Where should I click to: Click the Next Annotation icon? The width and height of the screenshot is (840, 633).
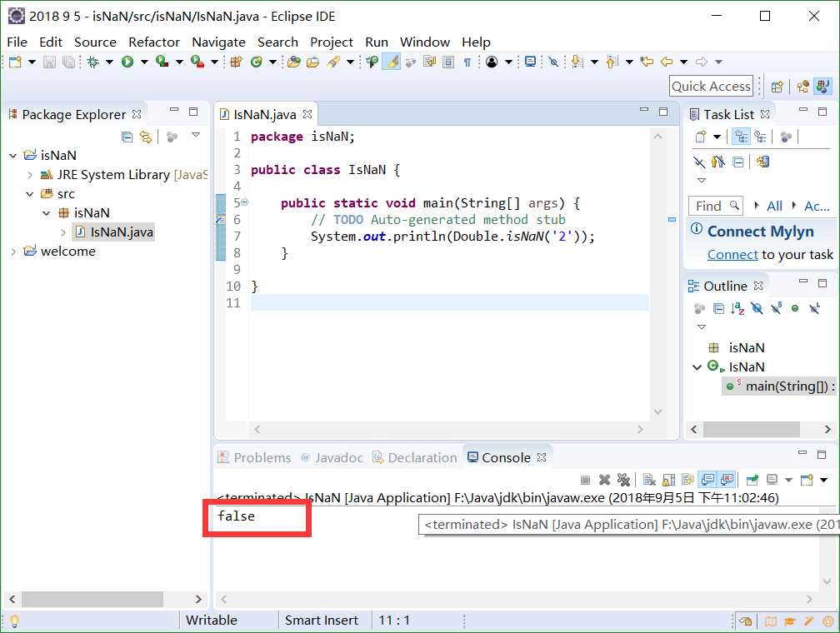coord(577,62)
